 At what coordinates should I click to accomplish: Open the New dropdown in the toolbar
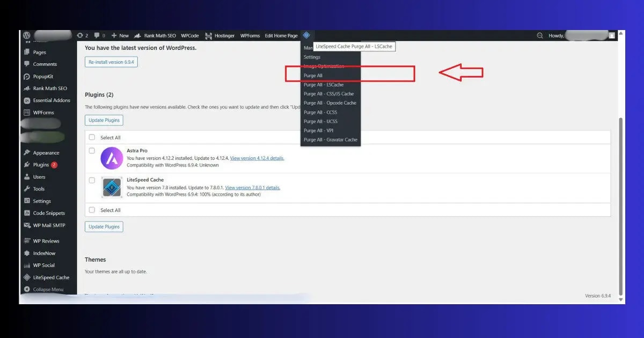(120, 35)
